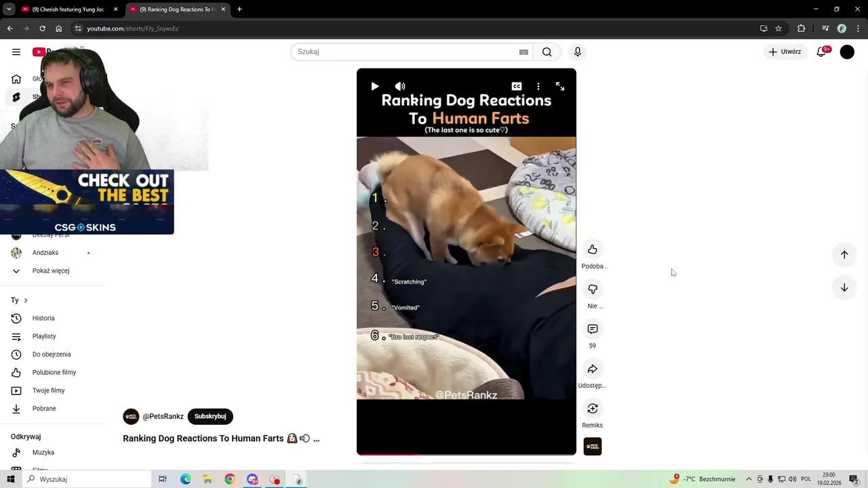Open a new browser tab
868x488 pixels.
click(x=239, y=9)
